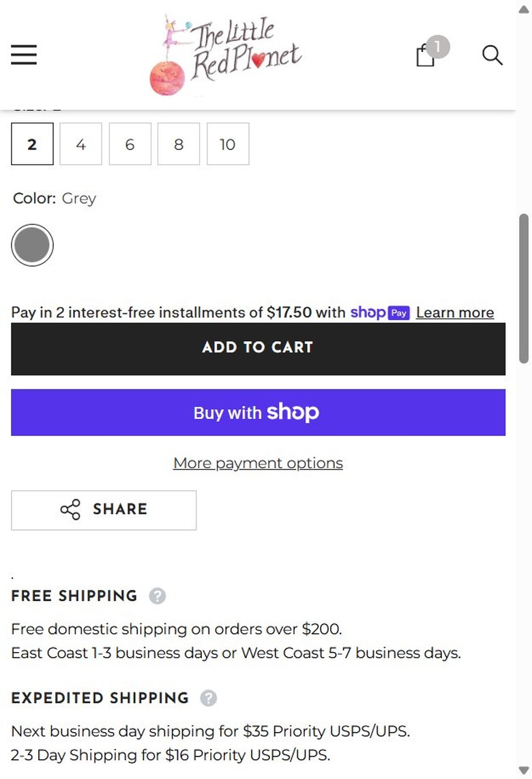The width and height of the screenshot is (532, 779).
Task: Open the More payment options link
Action: [x=258, y=463]
